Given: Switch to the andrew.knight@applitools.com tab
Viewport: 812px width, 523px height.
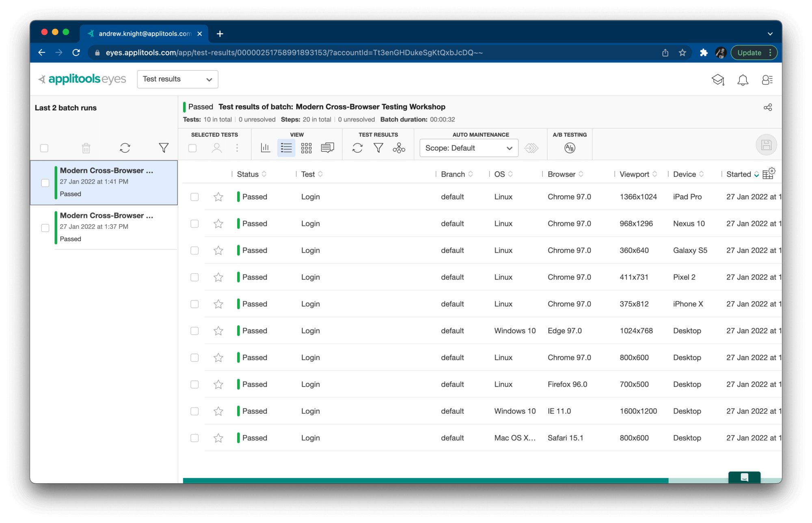Looking at the screenshot, I should tap(142, 33).
